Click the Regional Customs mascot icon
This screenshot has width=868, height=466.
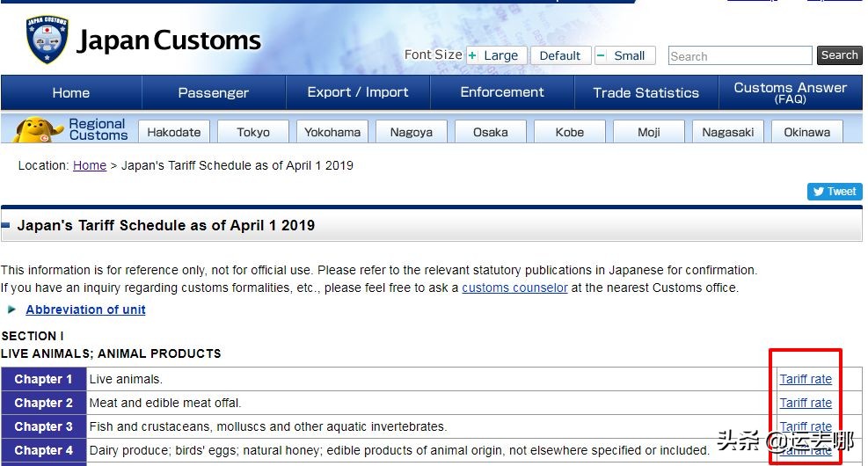click(x=39, y=130)
